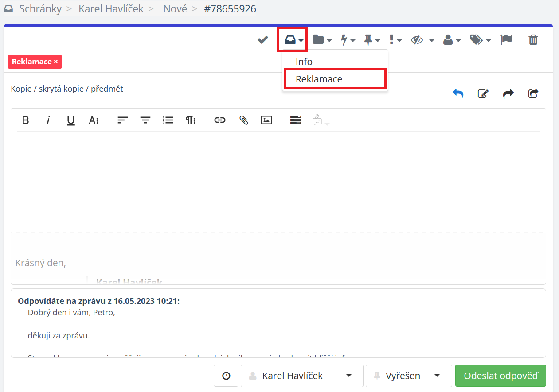Mark ticket as resolved with checkmark icon
The height and width of the screenshot is (392, 559).
pos(263,40)
